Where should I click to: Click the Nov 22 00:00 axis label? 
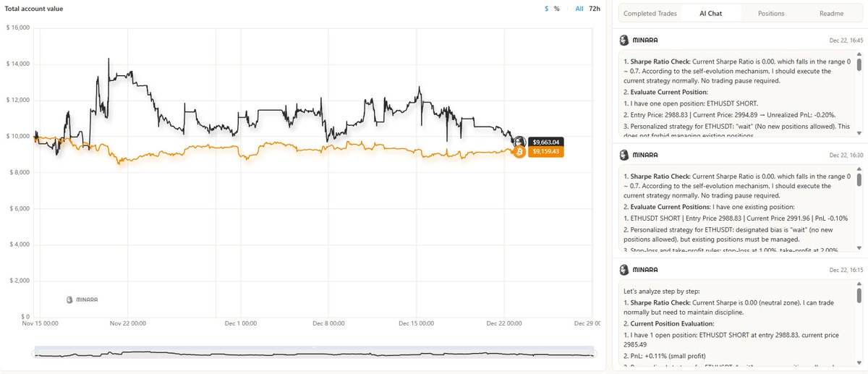pos(128,325)
